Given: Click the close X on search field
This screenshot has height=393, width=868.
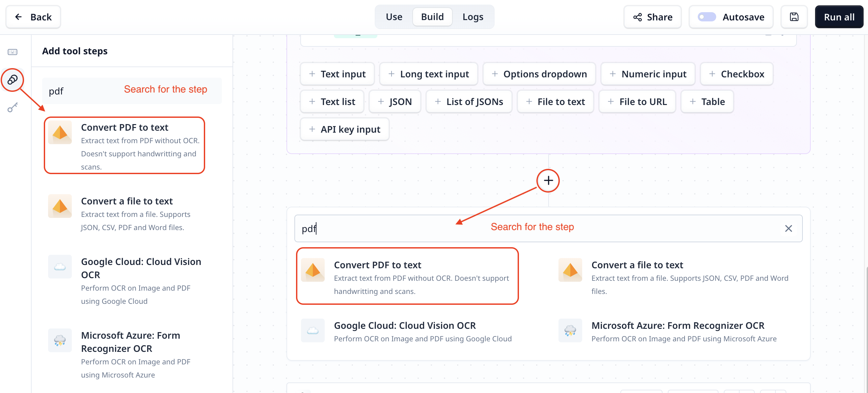Looking at the screenshot, I should [x=788, y=228].
